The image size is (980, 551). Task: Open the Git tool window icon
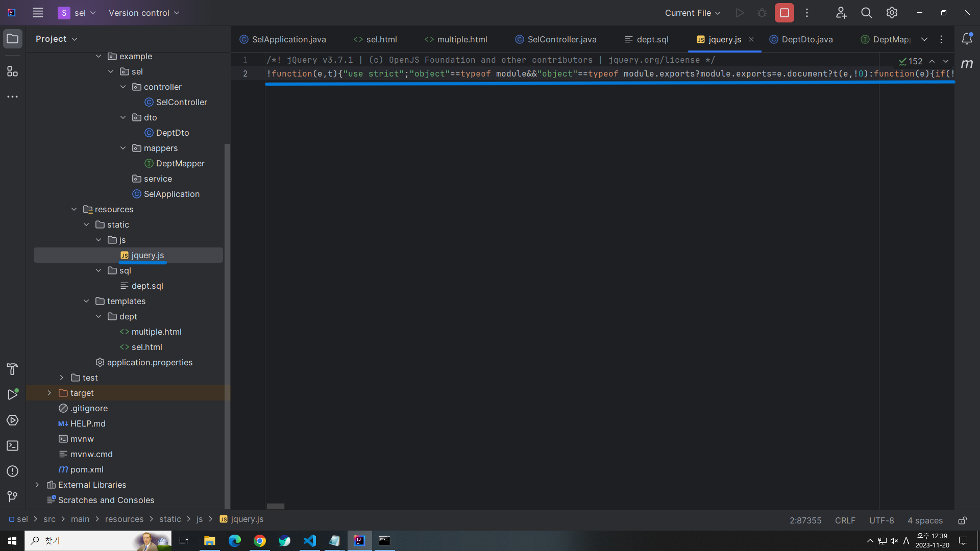click(12, 496)
